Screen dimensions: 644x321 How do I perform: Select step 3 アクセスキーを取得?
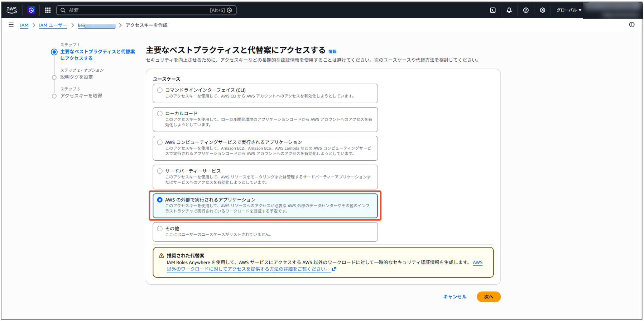(81, 96)
